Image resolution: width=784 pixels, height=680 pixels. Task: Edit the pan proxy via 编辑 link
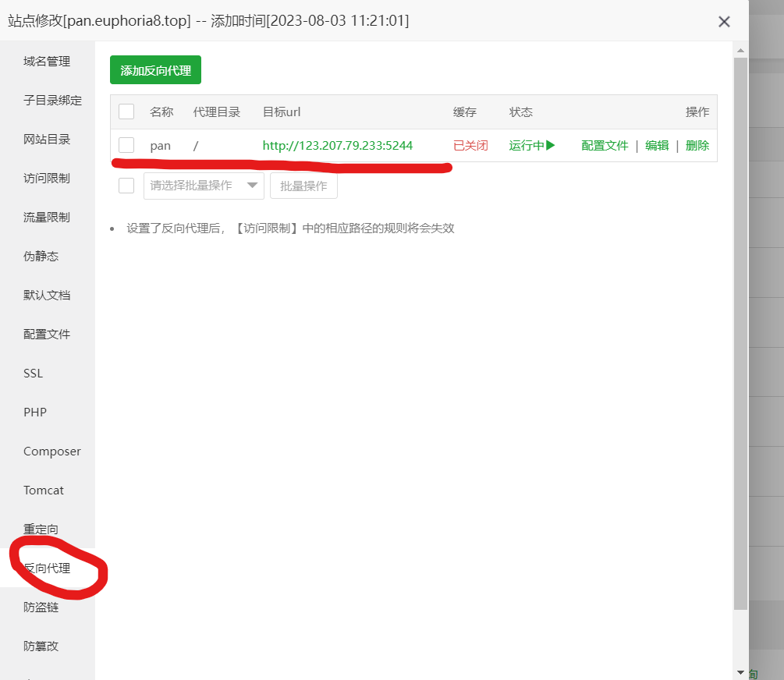pos(657,146)
